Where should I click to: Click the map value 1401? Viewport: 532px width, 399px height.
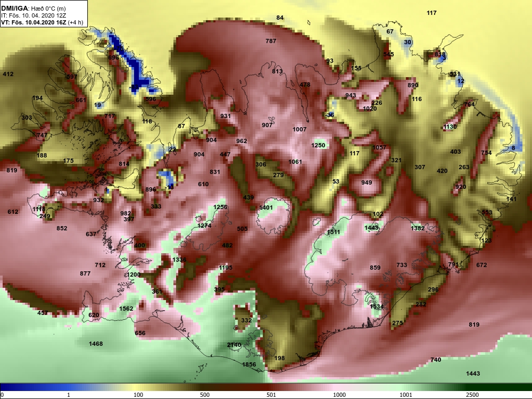[x=266, y=207]
